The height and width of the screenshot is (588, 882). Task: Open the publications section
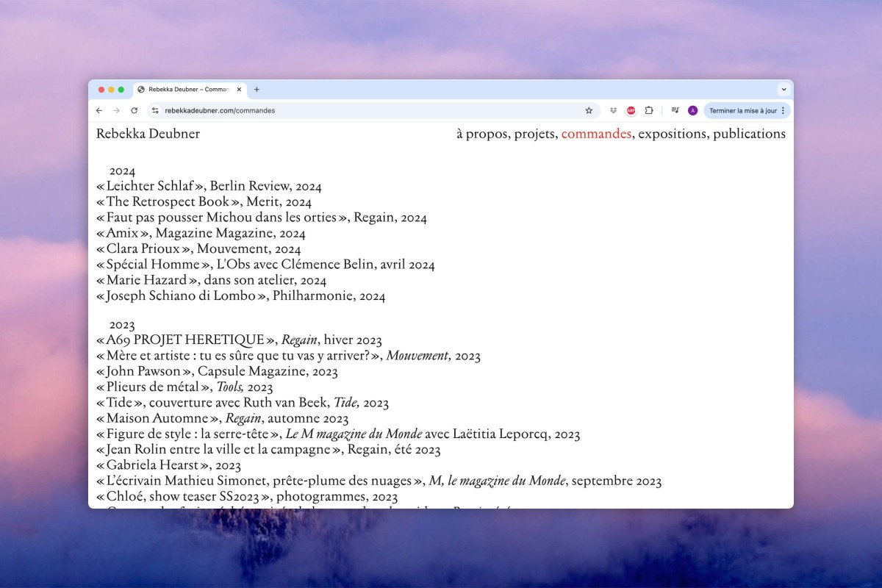coord(749,135)
